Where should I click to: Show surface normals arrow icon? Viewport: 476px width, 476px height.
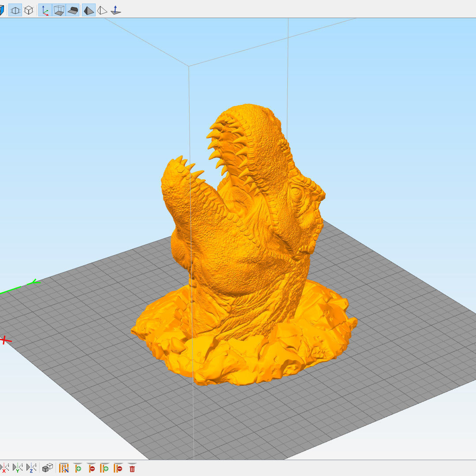pyautogui.click(x=115, y=11)
